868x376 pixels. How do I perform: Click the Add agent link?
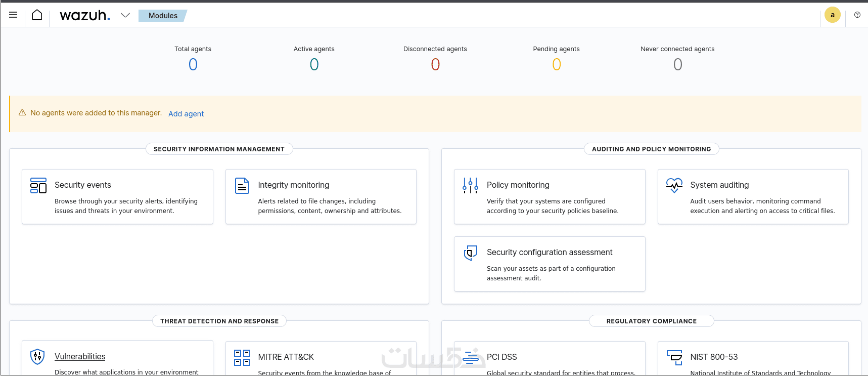point(186,114)
